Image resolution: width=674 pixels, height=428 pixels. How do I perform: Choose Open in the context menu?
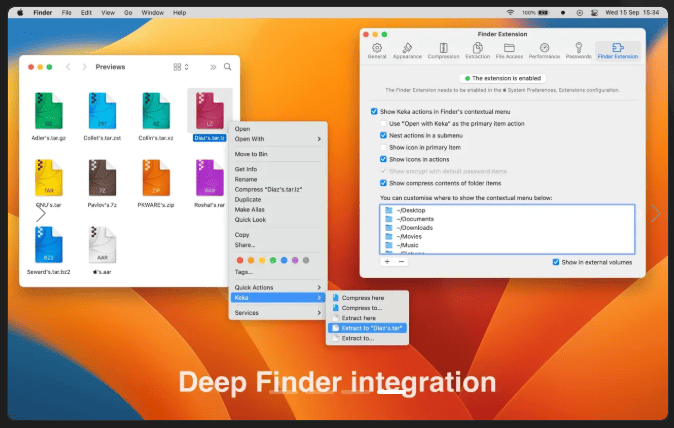278,129
